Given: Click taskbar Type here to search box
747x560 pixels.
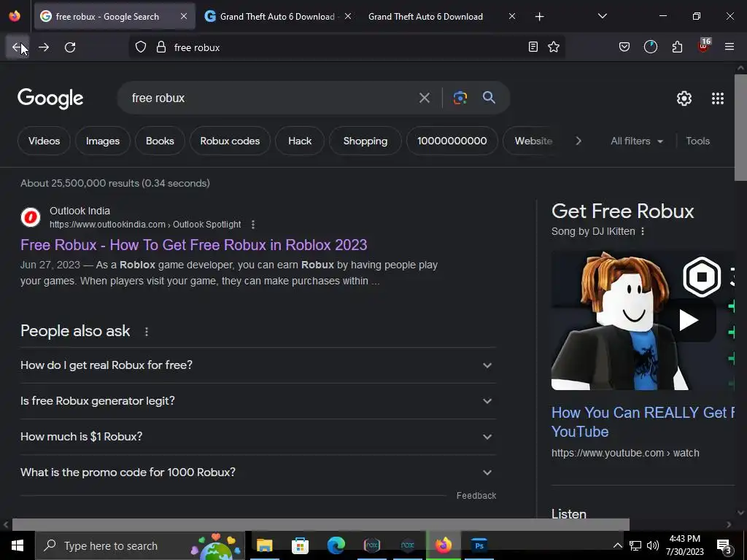Looking at the screenshot, I should coord(139,545).
